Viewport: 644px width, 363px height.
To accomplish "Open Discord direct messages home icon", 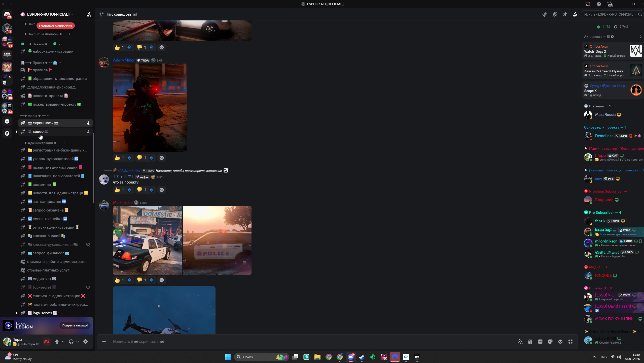I will tap(7, 14).
